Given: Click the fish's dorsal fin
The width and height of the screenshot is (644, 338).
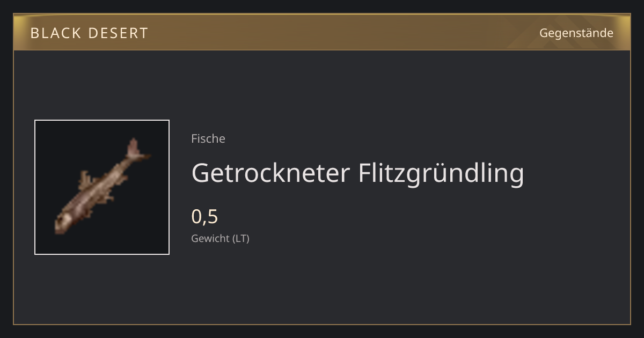Looking at the screenshot, I should [86, 180].
